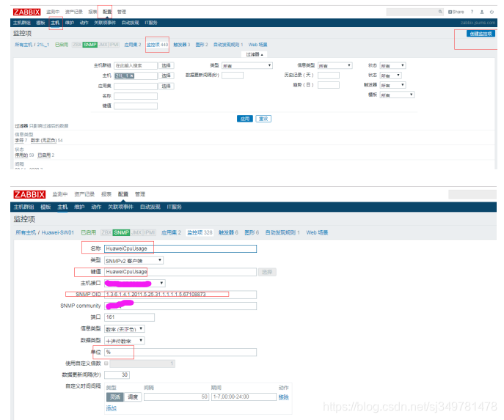Open the 类型 dropdown in the upper filter
The image size is (504, 420).
tap(246, 65)
